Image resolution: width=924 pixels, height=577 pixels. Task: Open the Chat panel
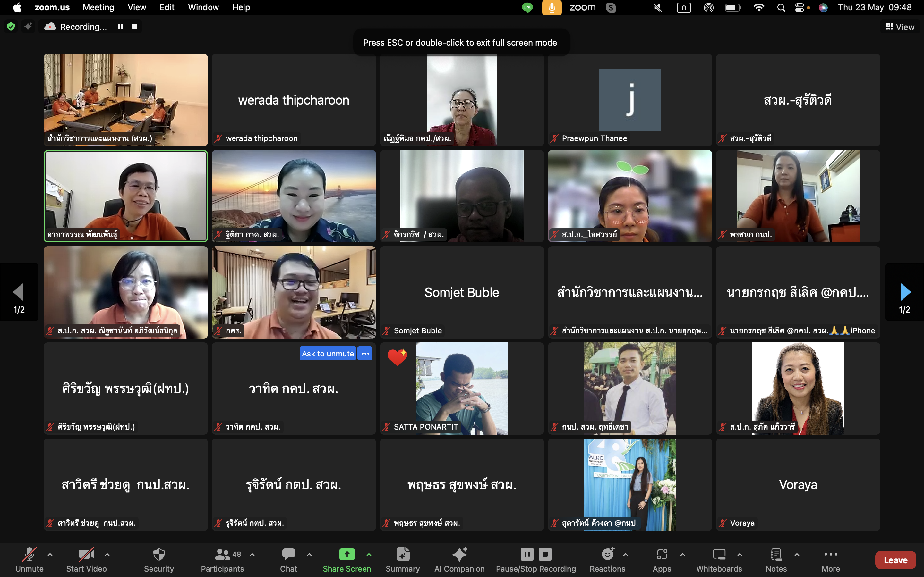click(x=288, y=555)
